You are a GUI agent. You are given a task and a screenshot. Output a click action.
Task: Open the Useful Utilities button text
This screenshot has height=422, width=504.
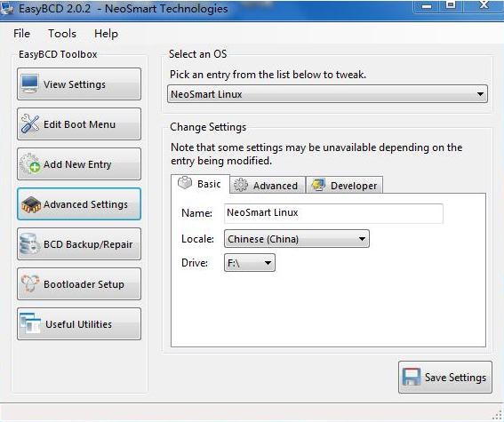click(x=79, y=324)
